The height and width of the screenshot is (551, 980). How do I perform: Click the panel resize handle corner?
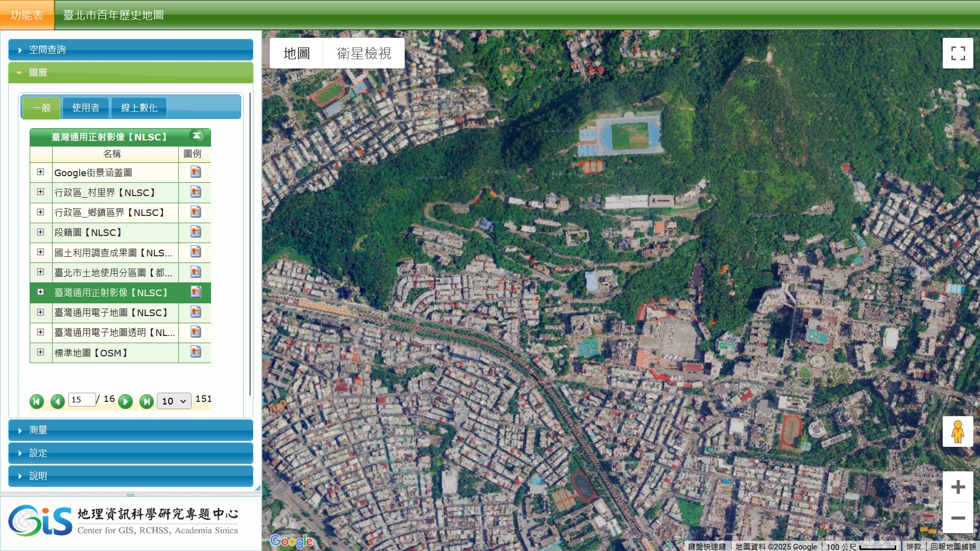tap(258, 488)
